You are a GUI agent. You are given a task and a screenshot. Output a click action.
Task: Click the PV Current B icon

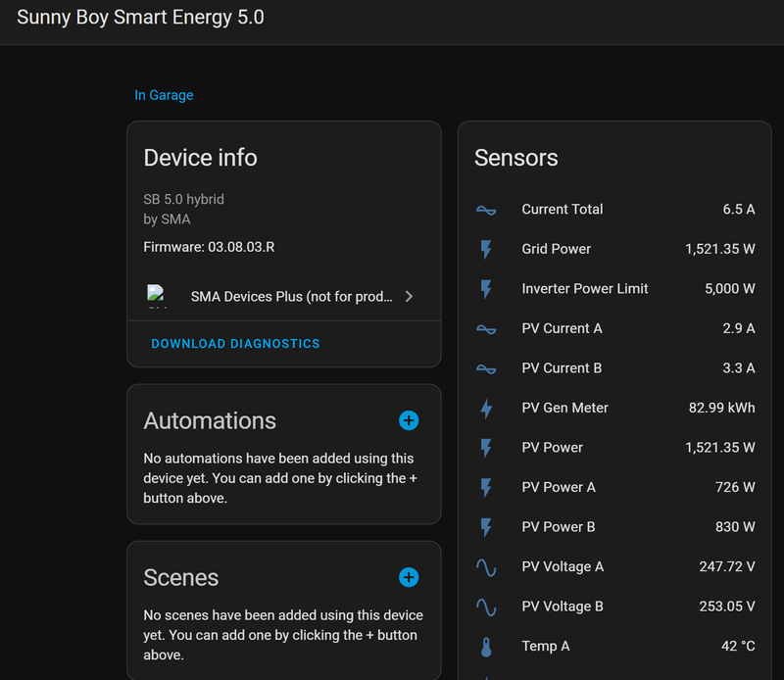pos(486,369)
